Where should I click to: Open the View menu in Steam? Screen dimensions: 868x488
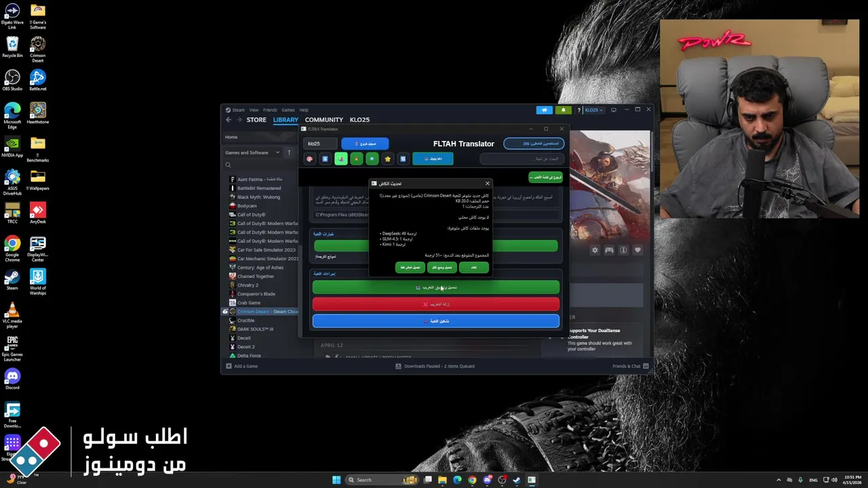[254, 110]
